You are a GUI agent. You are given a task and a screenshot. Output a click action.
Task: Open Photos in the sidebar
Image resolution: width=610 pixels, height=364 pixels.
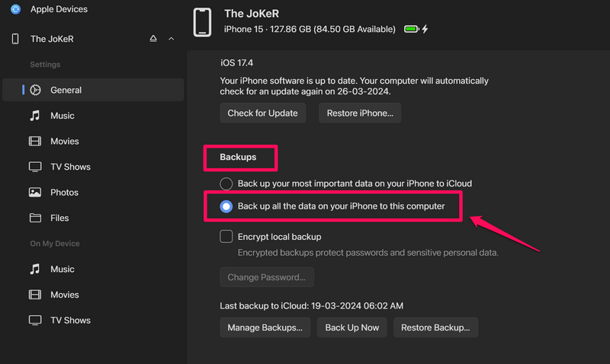[x=64, y=193]
